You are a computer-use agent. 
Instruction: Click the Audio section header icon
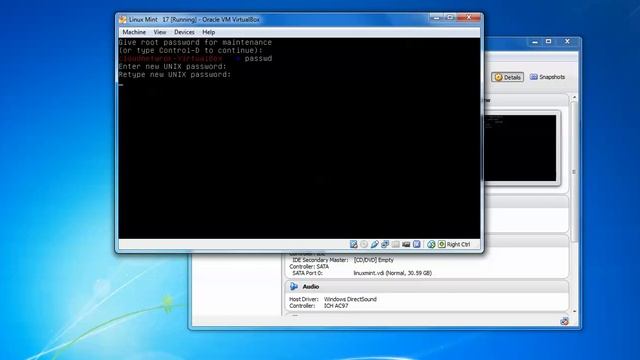point(293,287)
